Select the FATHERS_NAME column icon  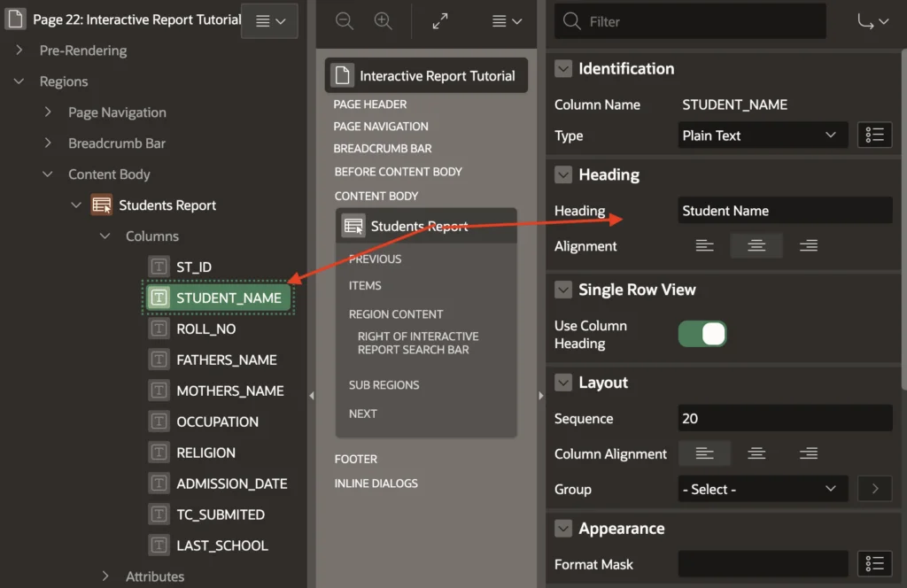click(x=159, y=360)
